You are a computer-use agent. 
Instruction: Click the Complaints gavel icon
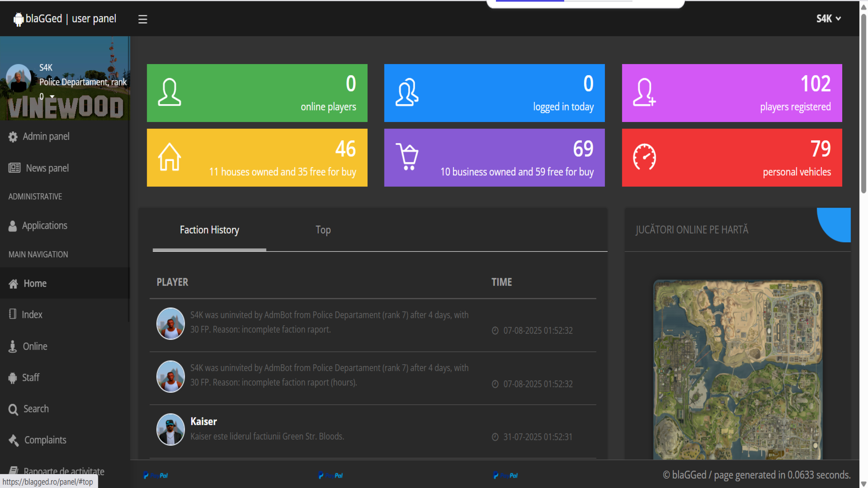click(x=14, y=440)
